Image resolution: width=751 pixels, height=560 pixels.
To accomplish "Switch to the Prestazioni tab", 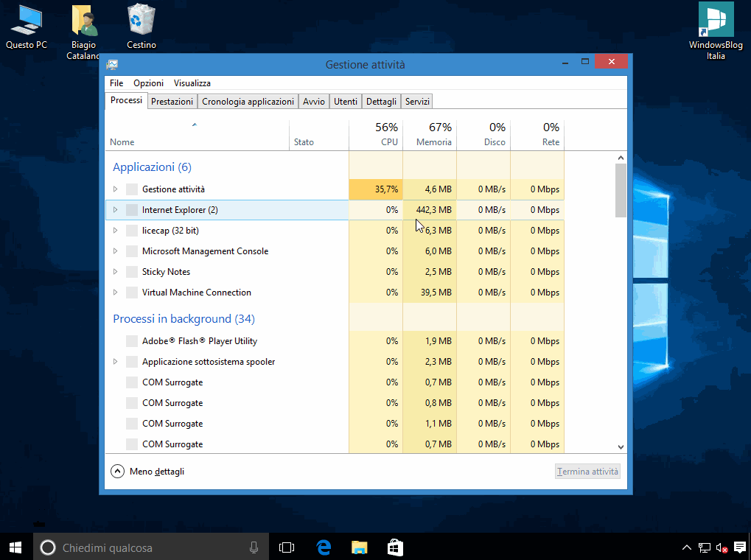I will point(172,102).
